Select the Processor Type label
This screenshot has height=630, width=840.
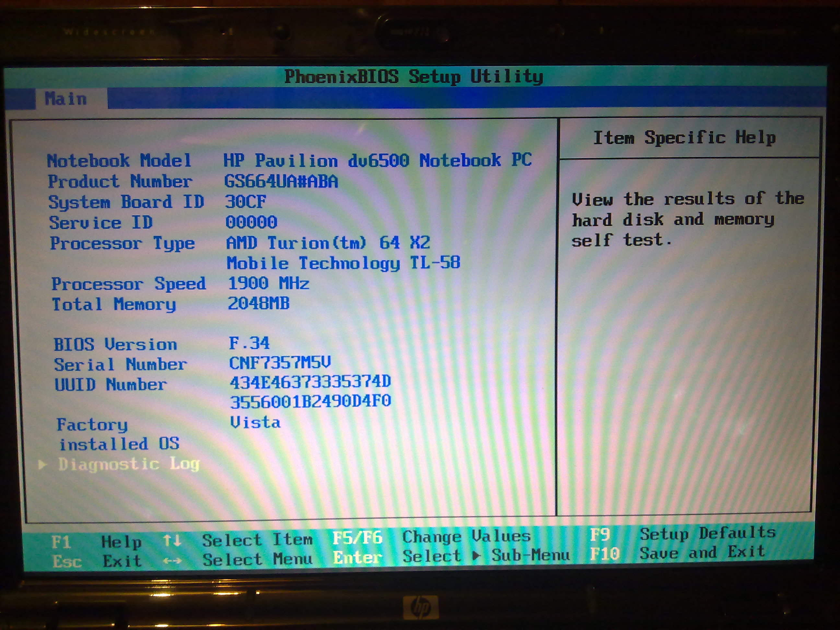pos(122,243)
